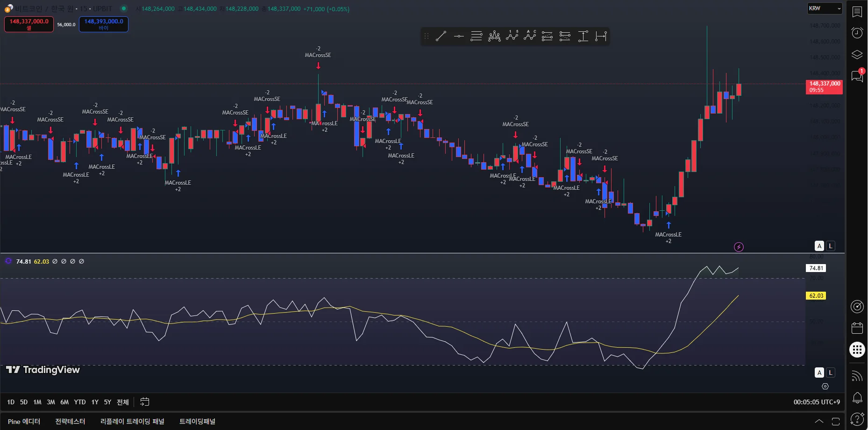868x430 pixels.
Task: Open the Help Center question mark icon
Action: (857, 419)
